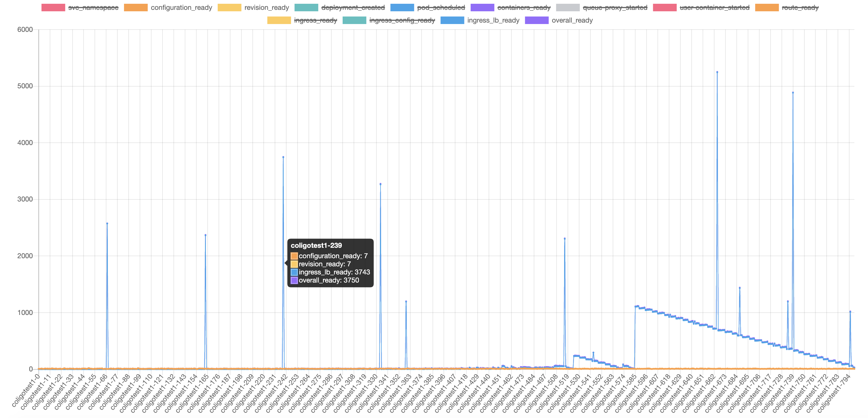Click the 5000 y-axis label
Image resolution: width=868 pixels, height=418 pixels.
coord(25,86)
